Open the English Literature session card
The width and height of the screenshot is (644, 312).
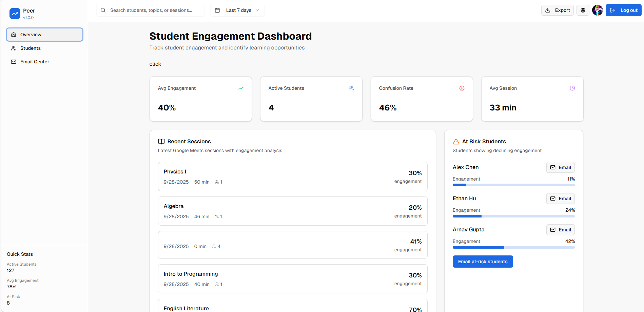tap(293, 306)
